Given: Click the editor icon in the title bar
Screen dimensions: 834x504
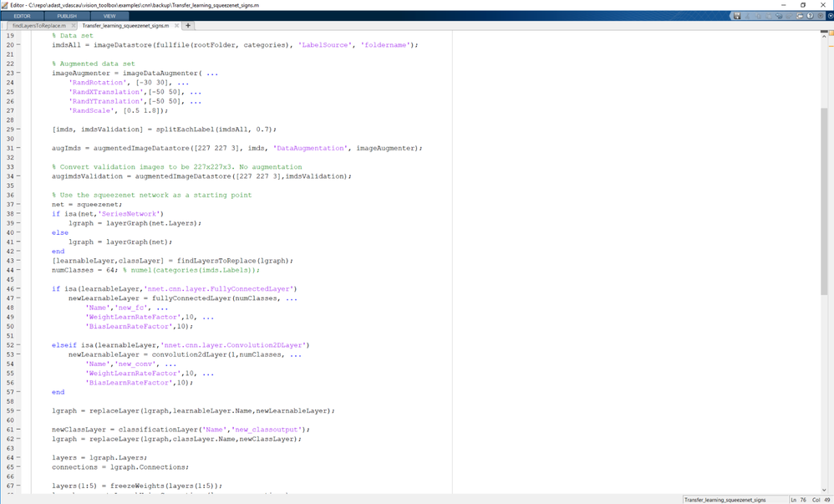Looking at the screenshot, I should (4, 5).
